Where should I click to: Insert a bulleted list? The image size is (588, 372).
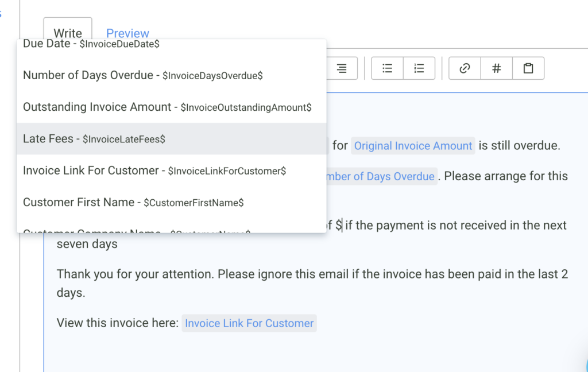[388, 69]
